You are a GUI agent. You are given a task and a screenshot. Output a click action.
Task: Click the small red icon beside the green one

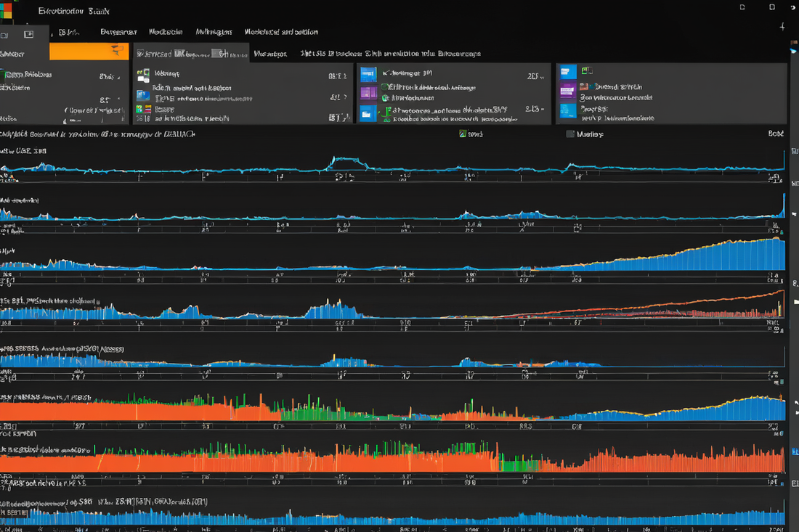pyautogui.click(x=147, y=109)
